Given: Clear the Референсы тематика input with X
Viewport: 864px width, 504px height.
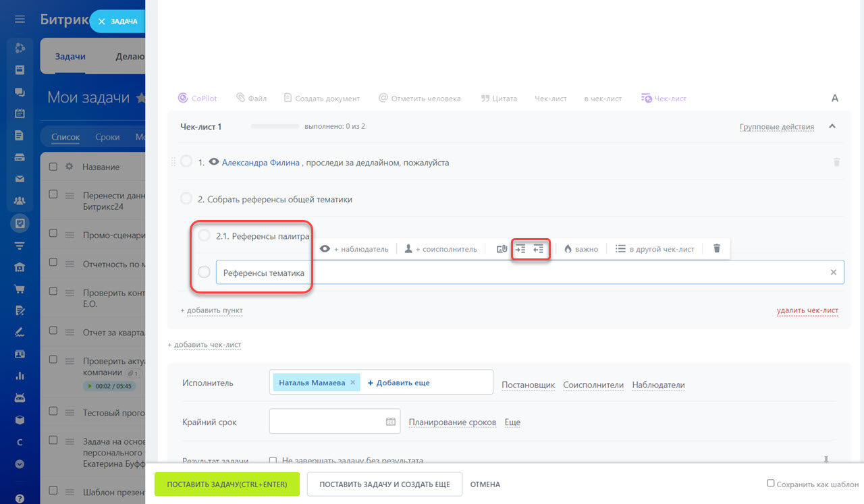Looking at the screenshot, I should click(x=833, y=273).
